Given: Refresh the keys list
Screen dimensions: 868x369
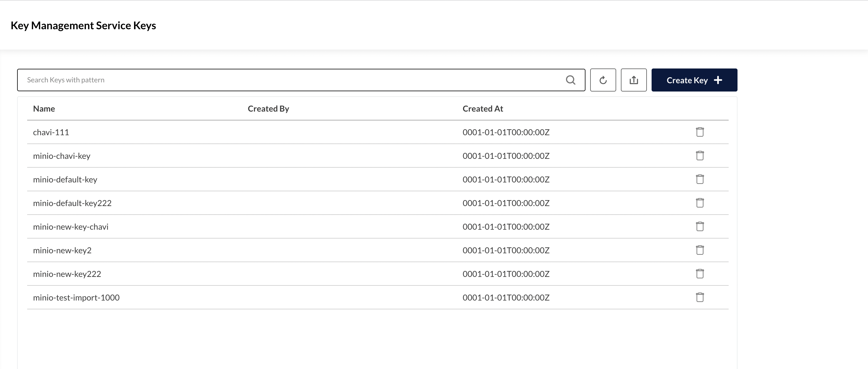Looking at the screenshot, I should pyautogui.click(x=603, y=80).
